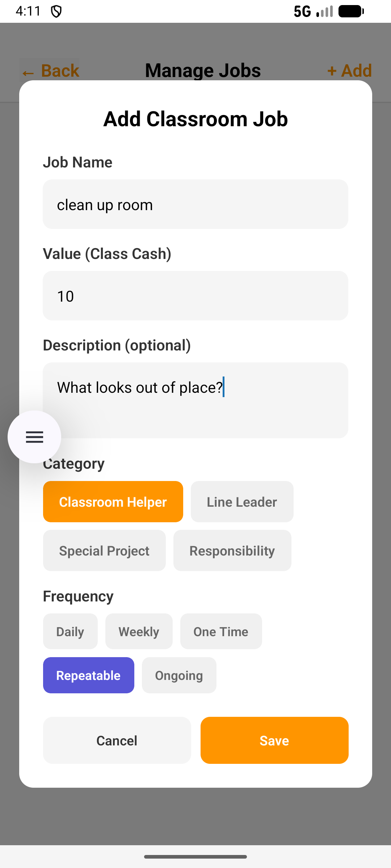Focus the Job Name text field
Screen dimensions: 391x868
click(195, 204)
